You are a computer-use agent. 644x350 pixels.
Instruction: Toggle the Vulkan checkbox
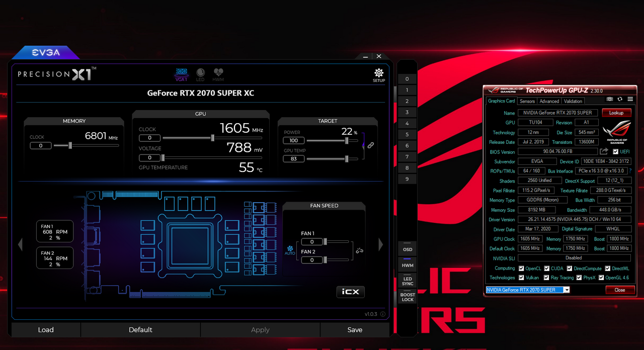click(521, 278)
